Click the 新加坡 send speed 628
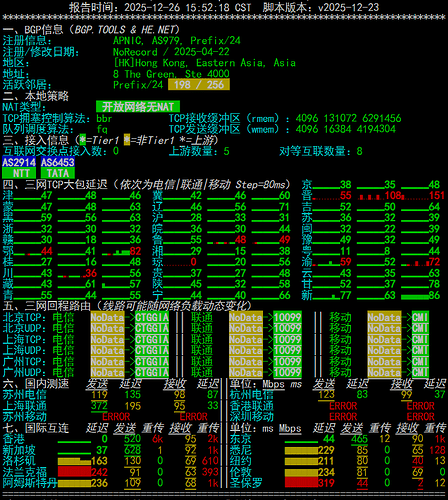This screenshot has width=448, height=500. tap(132, 450)
